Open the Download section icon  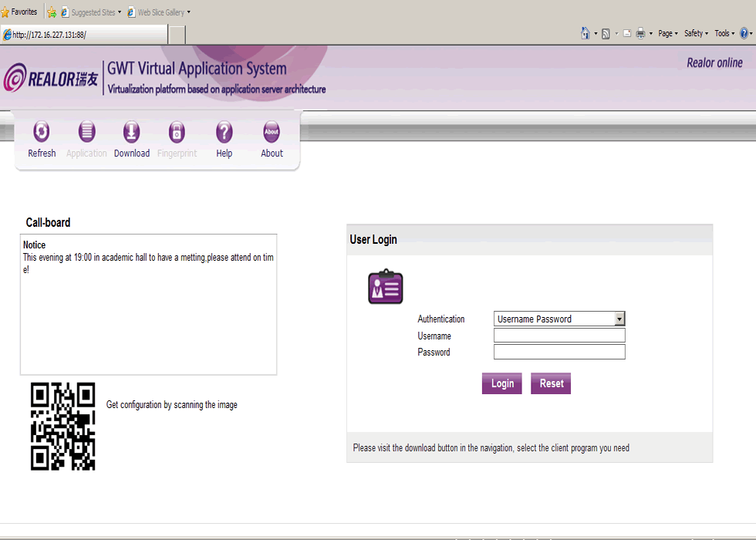(x=132, y=132)
